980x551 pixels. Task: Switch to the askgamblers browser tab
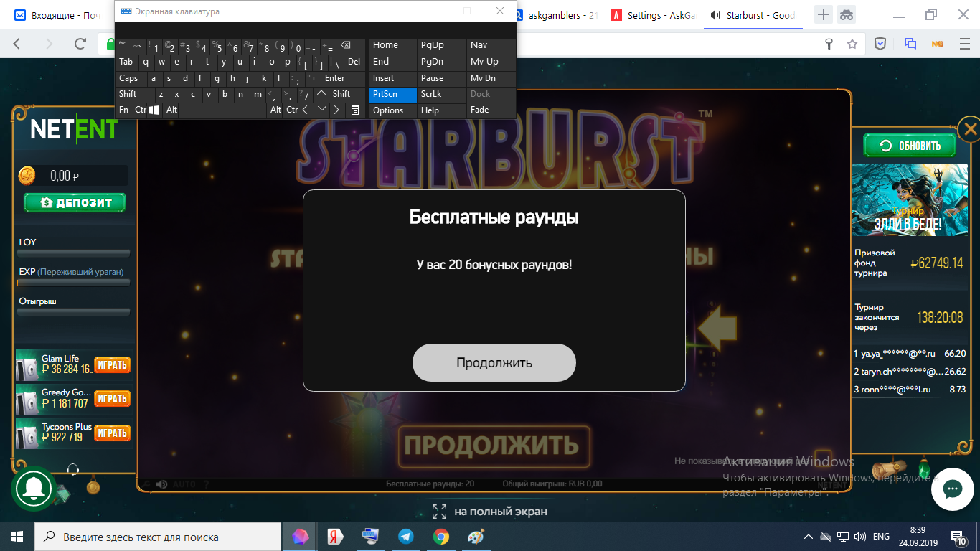click(555, 15)
